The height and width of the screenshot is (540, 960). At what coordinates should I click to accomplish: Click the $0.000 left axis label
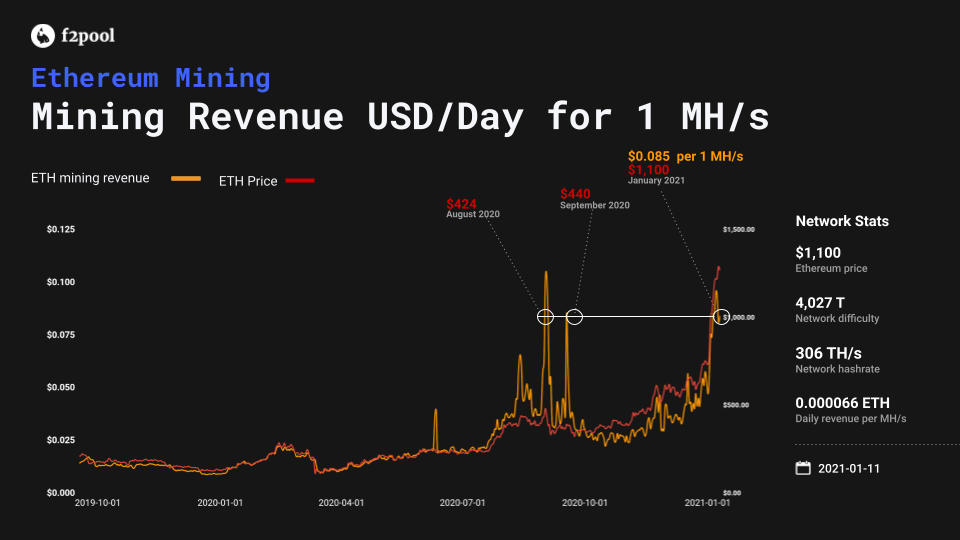tap(61, 492)
